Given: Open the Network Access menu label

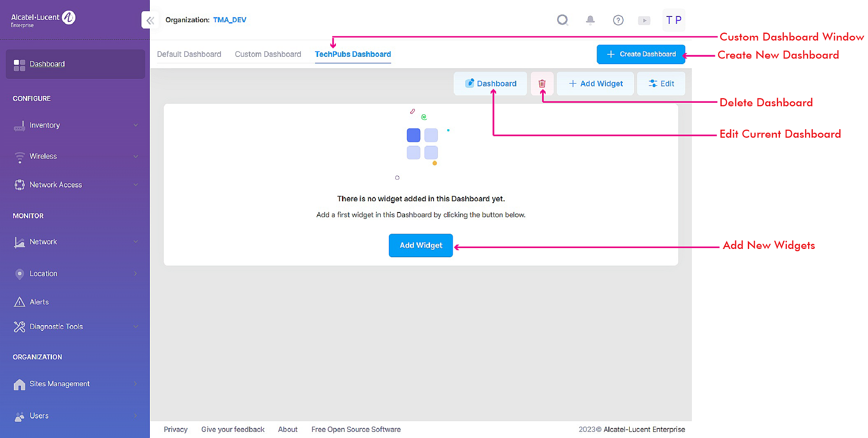Looking at the screenshot, I should click(56, 185).
